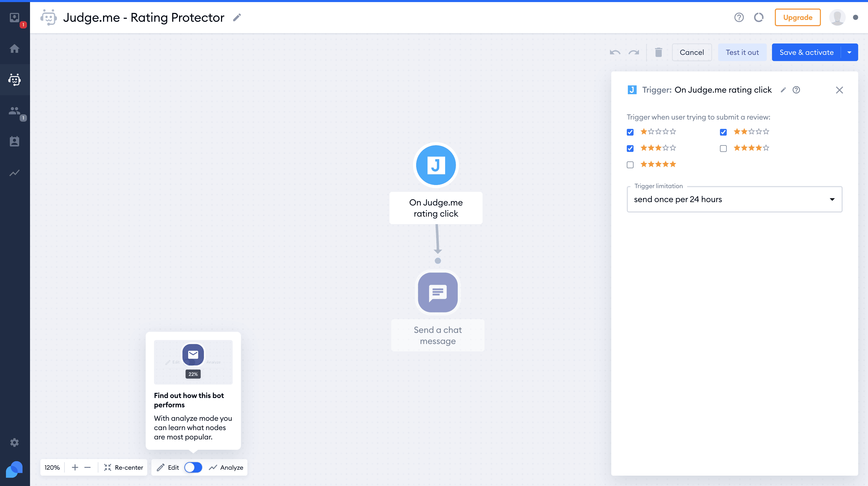Check the five-star rating checkbox
This screenshot has width=868, height=486.
(630, 165)
